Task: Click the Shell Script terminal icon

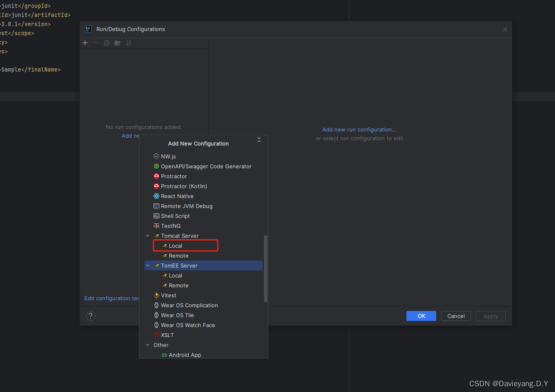Action: [156, 216]
